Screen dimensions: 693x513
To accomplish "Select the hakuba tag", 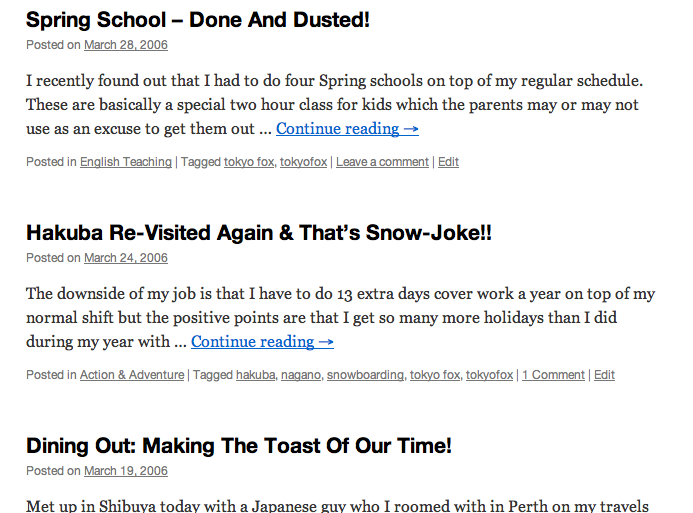I will tap(255, 375).
